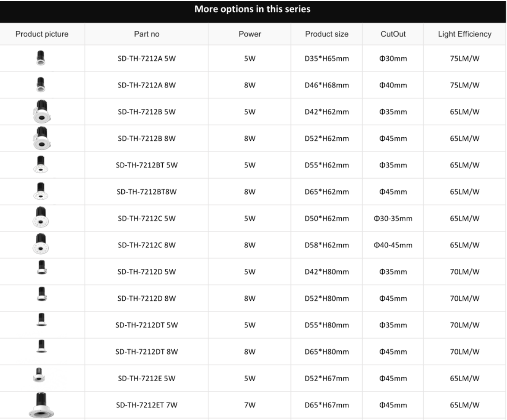Click the Light Efficiency column header
Screen dimensions: 507x420
(464, 34)
